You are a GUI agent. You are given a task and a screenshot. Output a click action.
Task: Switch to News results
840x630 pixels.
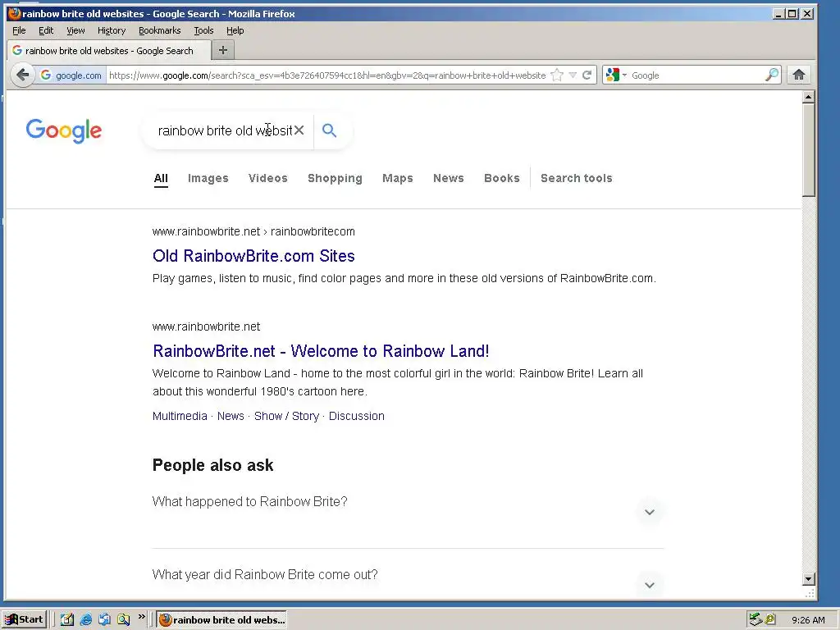click(449, 178)
